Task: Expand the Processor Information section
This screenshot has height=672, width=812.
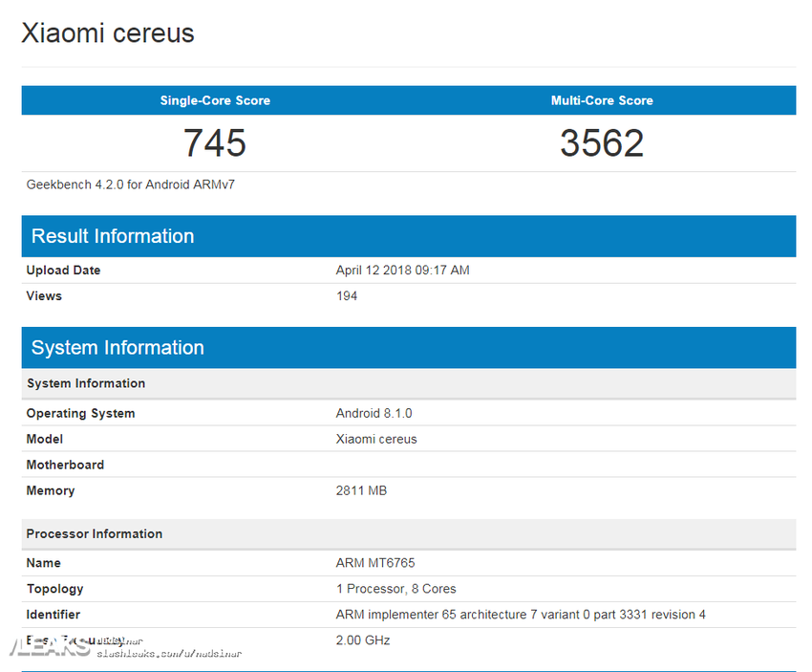Action: click(x=94, y=533)
